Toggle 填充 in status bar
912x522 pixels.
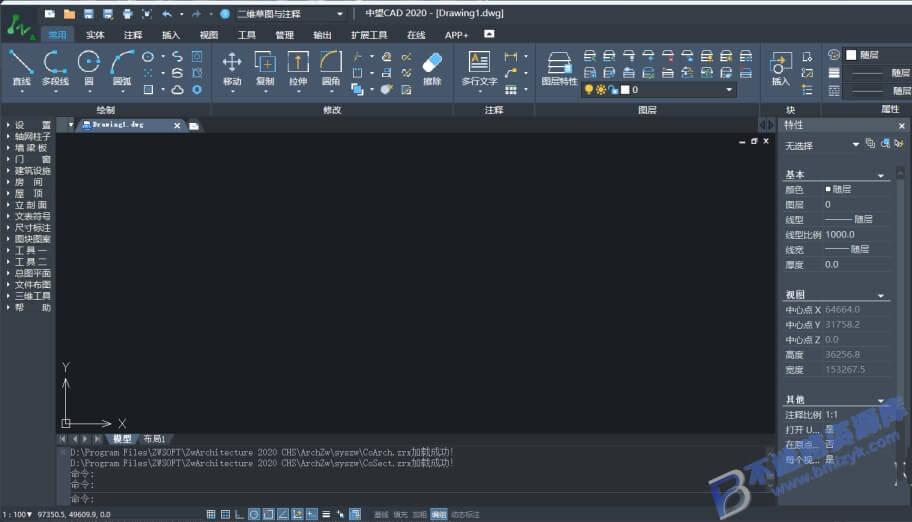(400, 514)
